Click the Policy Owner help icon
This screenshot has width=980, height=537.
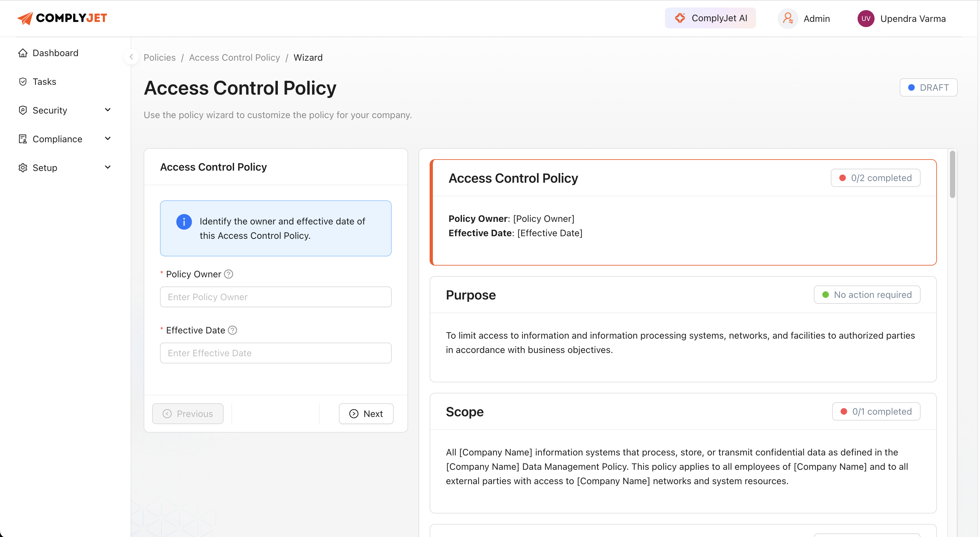click(228, 274)
